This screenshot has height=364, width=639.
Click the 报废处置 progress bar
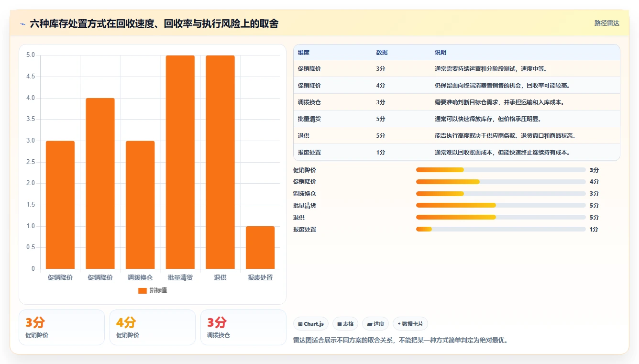click(501, 230)
